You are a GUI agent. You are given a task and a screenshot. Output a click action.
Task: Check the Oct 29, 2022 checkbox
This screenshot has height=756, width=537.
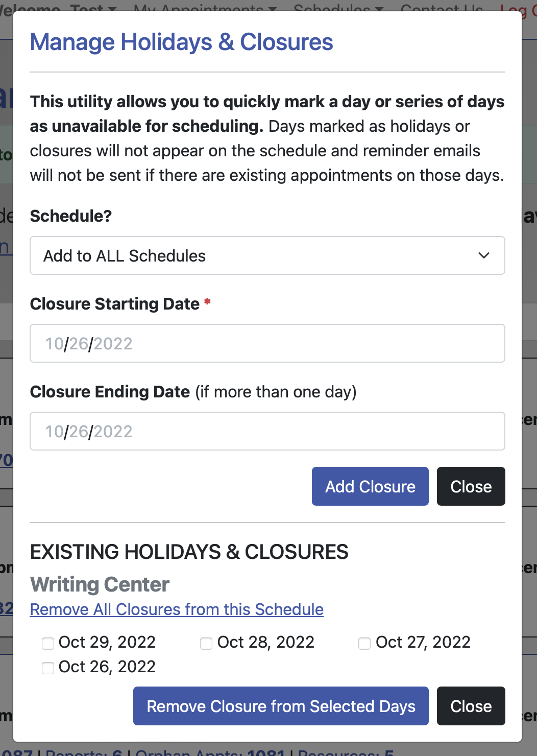pos(48,643)
